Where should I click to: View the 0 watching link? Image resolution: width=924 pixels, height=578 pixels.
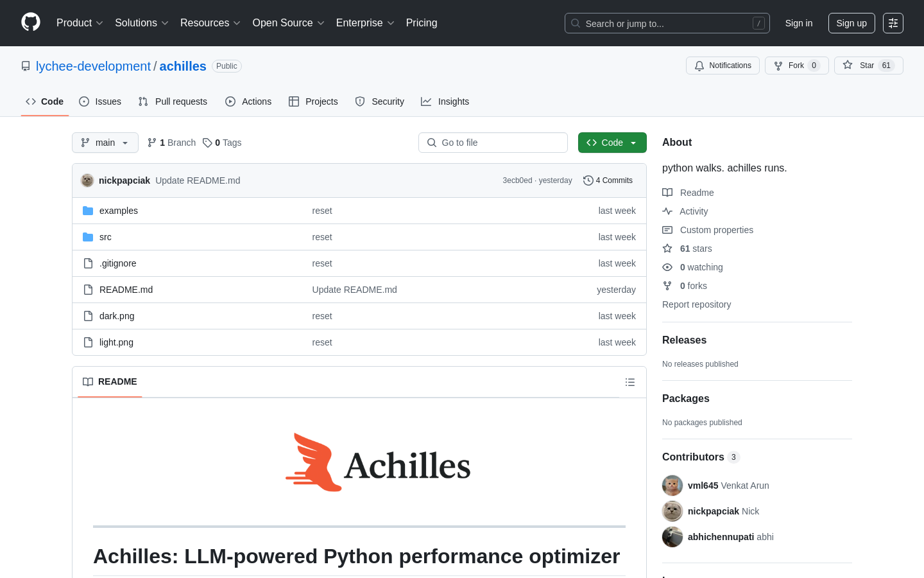[692, 267]
